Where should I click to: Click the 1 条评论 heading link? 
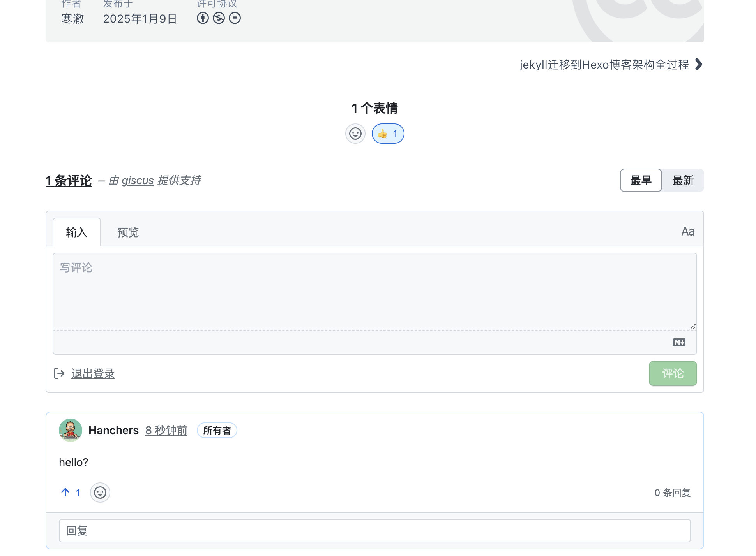point(69,180)
